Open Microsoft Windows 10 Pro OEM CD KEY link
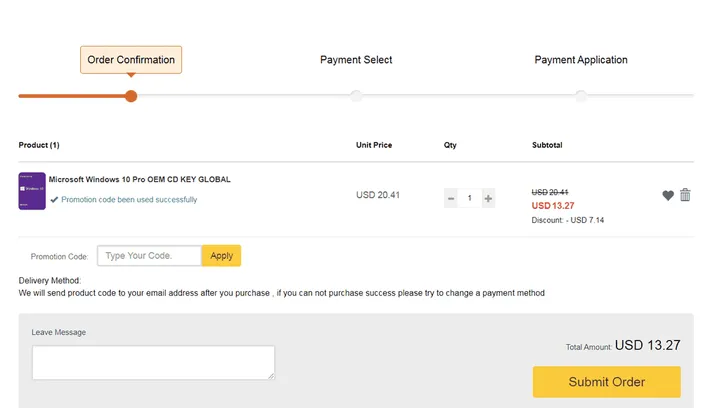 140,179
